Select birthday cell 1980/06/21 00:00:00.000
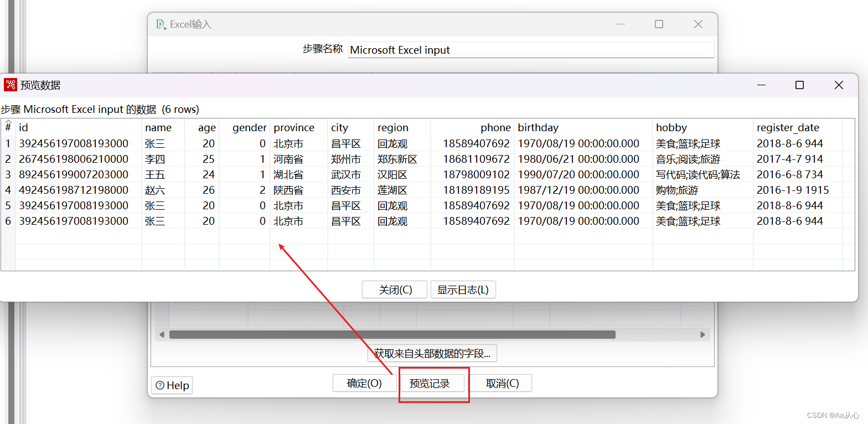This screenshot has height=424, width=868. [583, 159]
